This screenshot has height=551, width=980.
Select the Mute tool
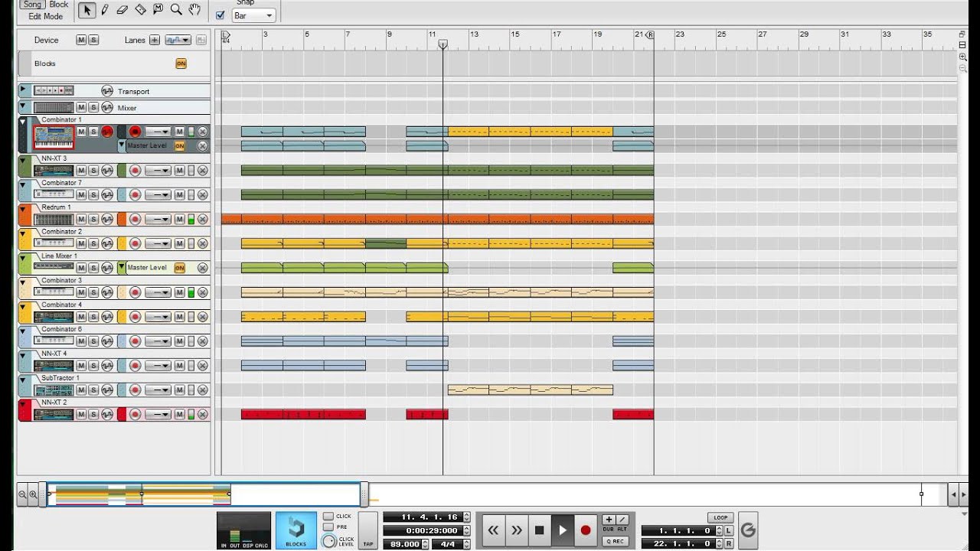coord(158,10)
